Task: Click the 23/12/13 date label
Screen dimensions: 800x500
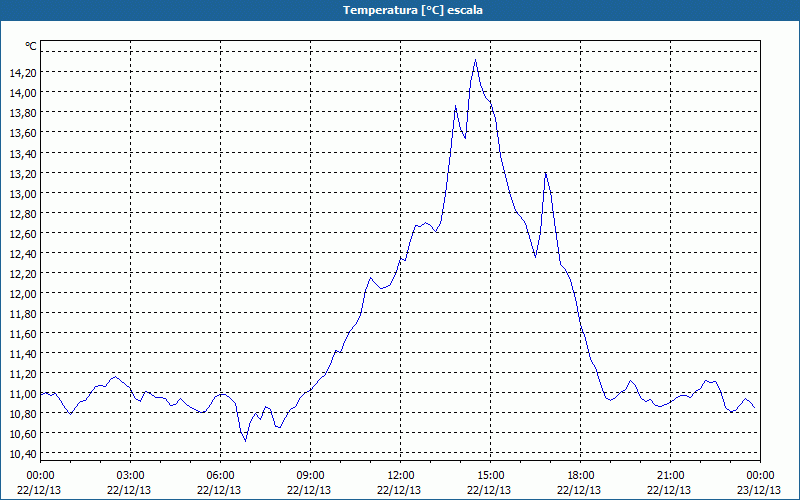Action: [x=760, y=490]
